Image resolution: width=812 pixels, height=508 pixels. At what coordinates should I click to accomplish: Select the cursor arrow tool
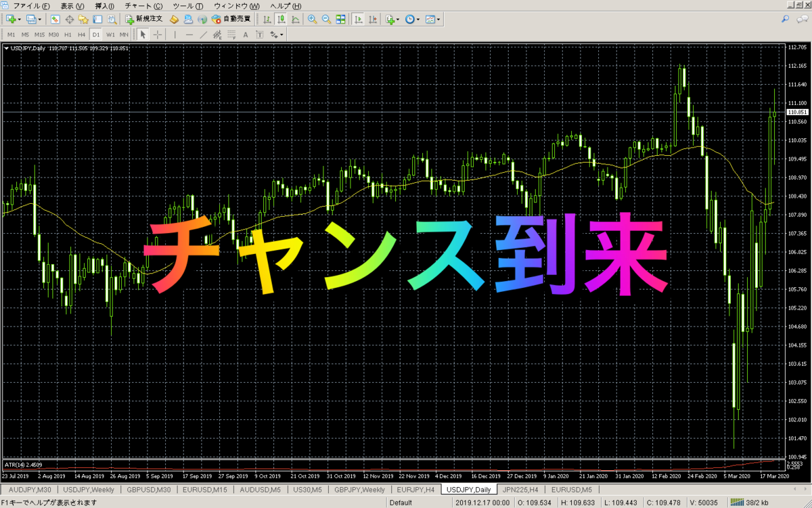point(143,35)
